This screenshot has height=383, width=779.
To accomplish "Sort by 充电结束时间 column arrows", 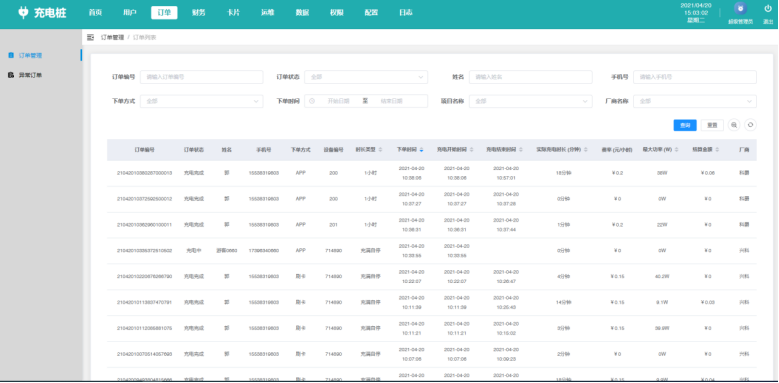I will 521,150.
